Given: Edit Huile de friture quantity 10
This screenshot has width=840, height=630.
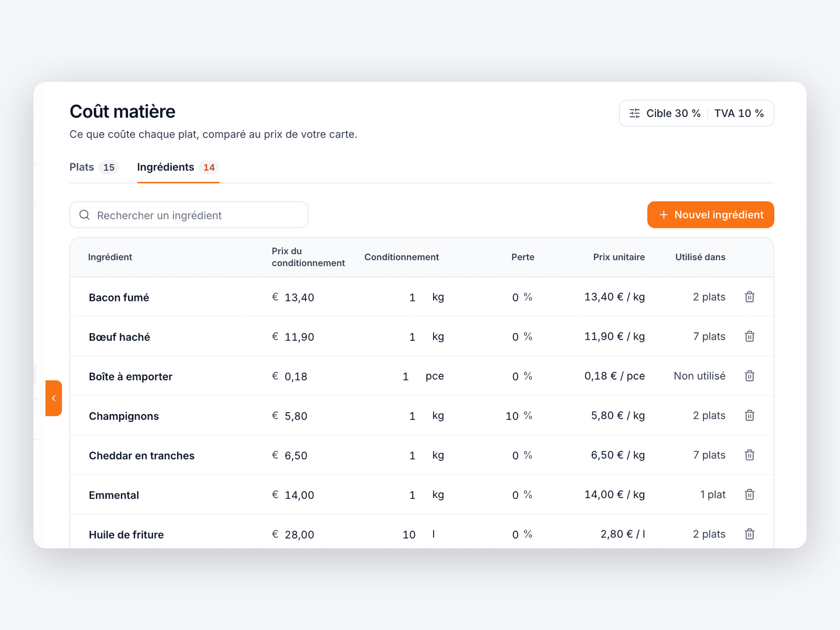Looking at the screenshot, I should 409,534.
